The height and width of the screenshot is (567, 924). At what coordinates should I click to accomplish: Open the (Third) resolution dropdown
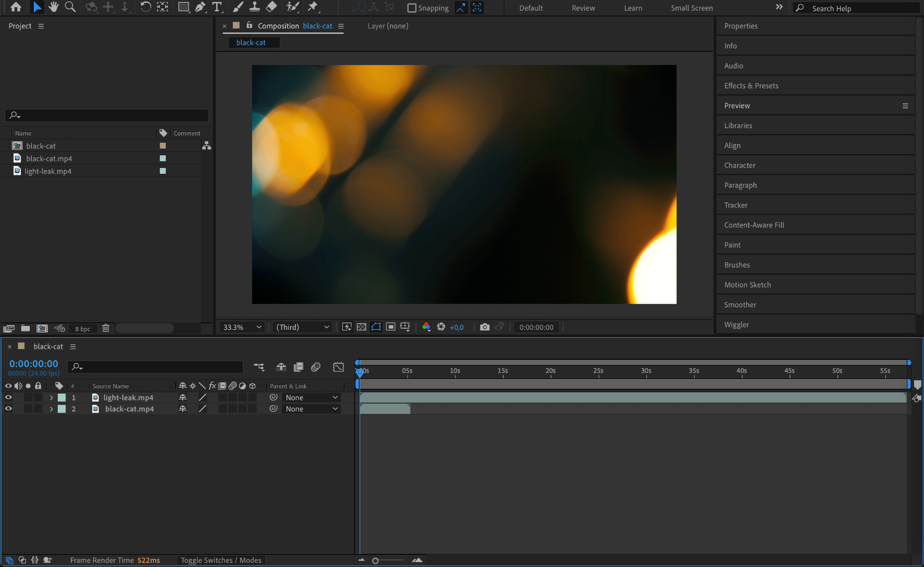tap(303, 327)
